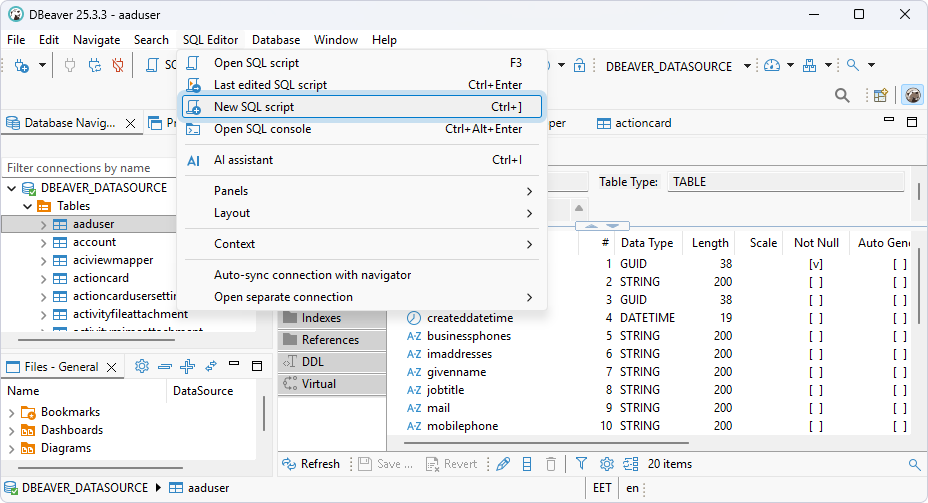The height and width of the screenshot is (503, 928).
Task: Open AI assistant from SQL Editor menu
Action: coord(362,160)
